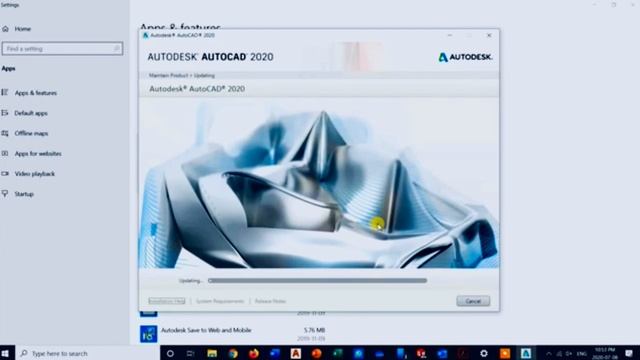Open the System Requirements link
Screen dimensions: 640x360
(x=220, y=301)
